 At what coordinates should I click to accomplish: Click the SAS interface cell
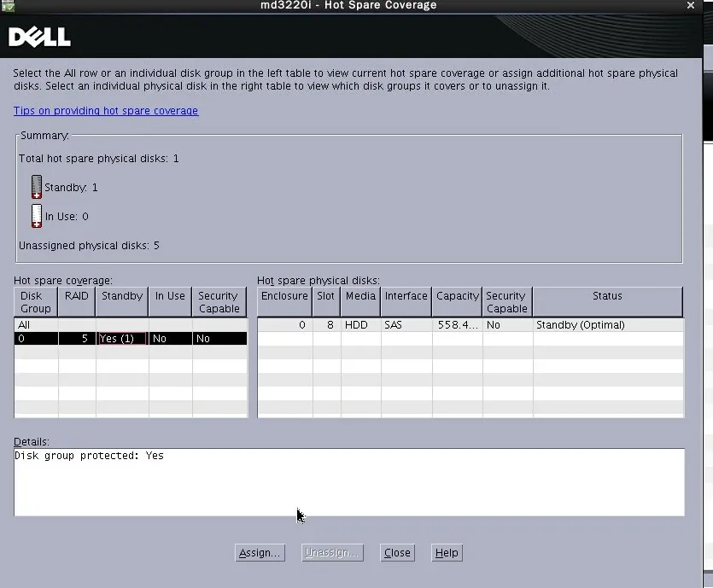pyautogui.click(x=406, y=325)
